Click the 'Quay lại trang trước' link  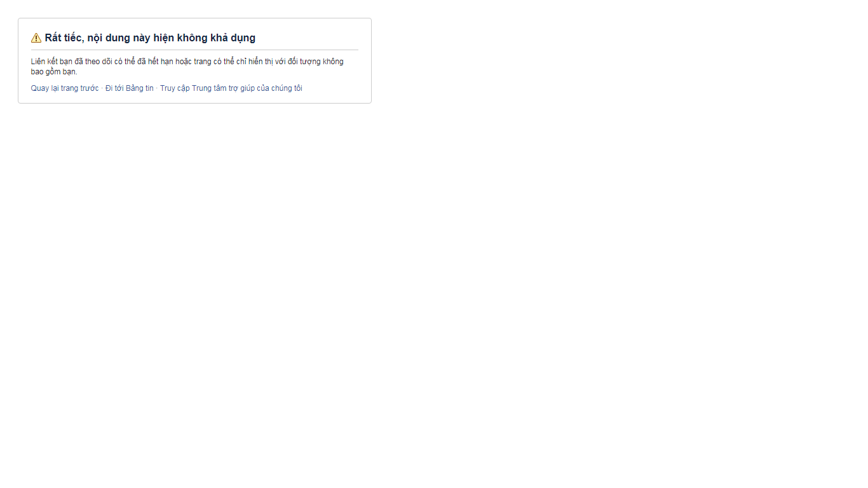click(65, 88)
